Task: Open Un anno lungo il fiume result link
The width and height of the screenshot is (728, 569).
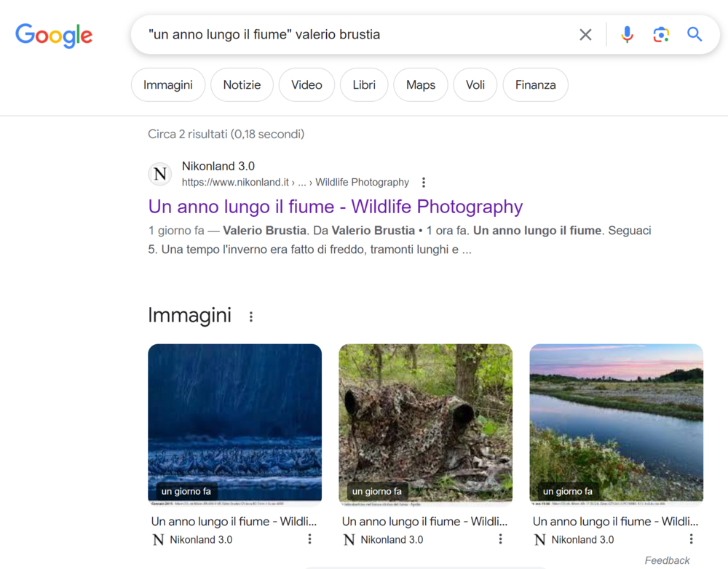Action: click(335, 207)
